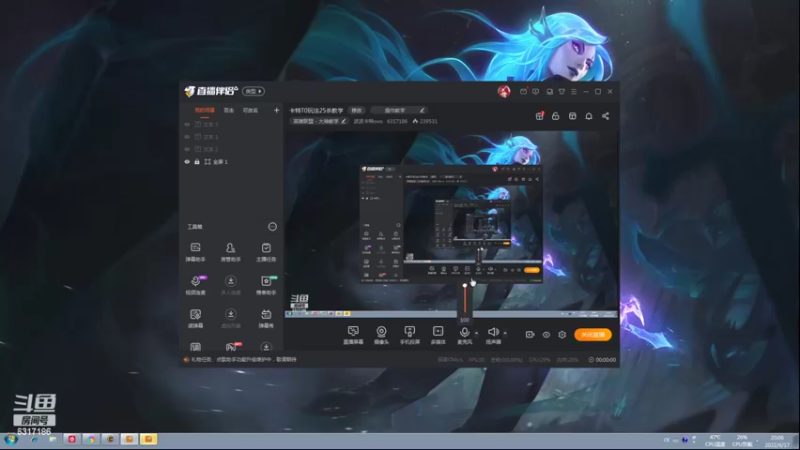Open the mail icon with red dot
Image resolution: width=800 pixels, height=450 pixels.
coord(523,91)
